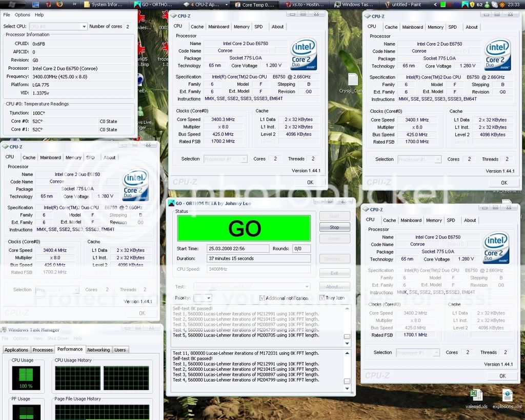Click the green GO status panel
Image resolution: width=525 pixels, height=420 pixels.
click(244, 228)
